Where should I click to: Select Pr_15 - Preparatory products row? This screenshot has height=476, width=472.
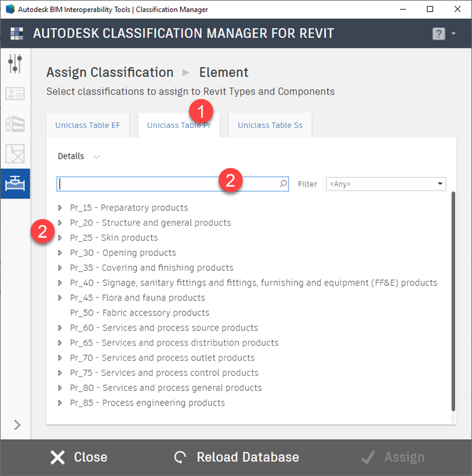coord(129,208)
